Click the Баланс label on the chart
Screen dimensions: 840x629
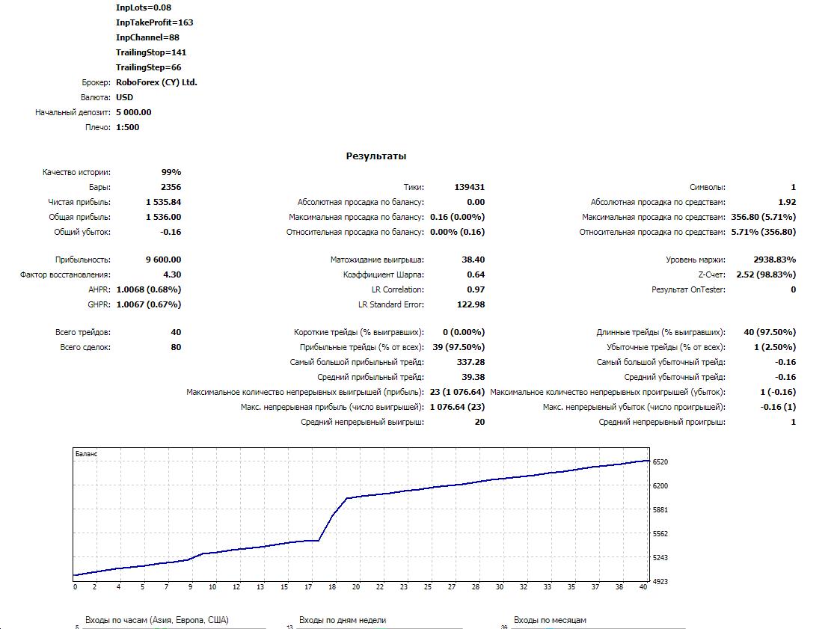[x=86, y=454]
